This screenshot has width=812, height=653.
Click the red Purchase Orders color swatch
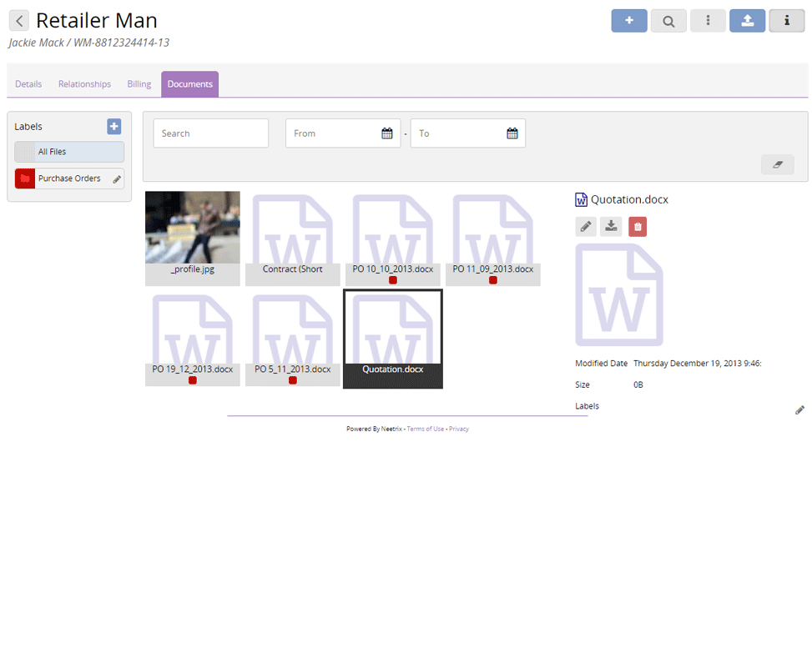tap(25, 178)
